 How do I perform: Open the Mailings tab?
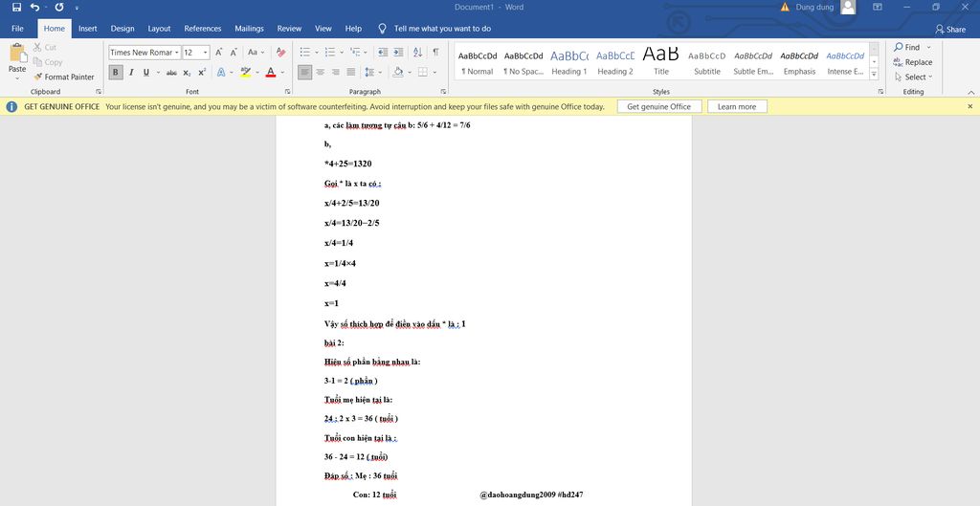[250, 28]
